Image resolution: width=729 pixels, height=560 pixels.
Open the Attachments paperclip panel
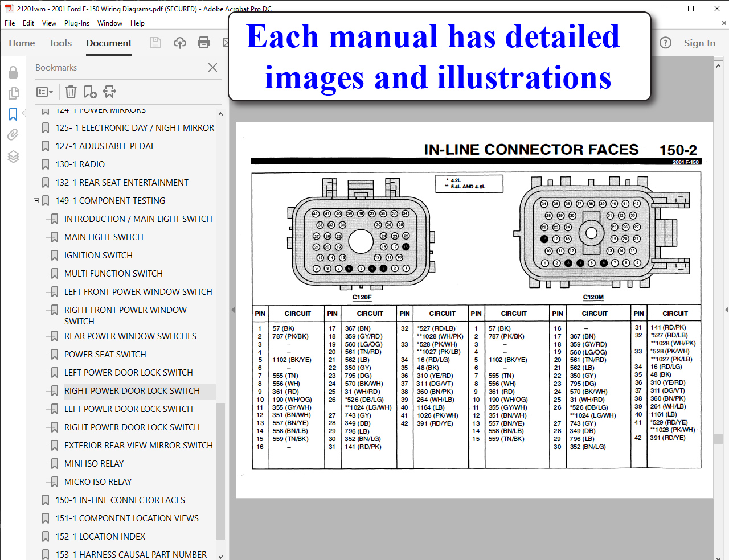13,135
